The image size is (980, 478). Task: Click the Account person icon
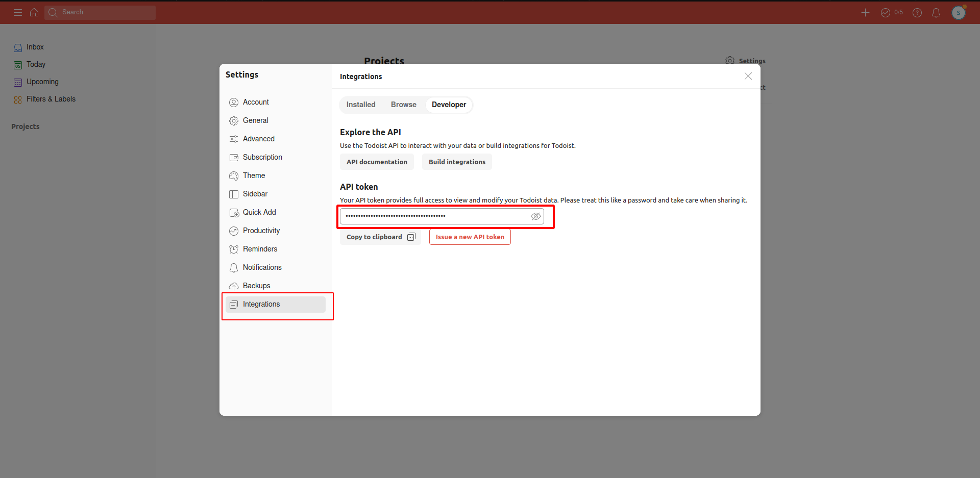click(234, 103)
